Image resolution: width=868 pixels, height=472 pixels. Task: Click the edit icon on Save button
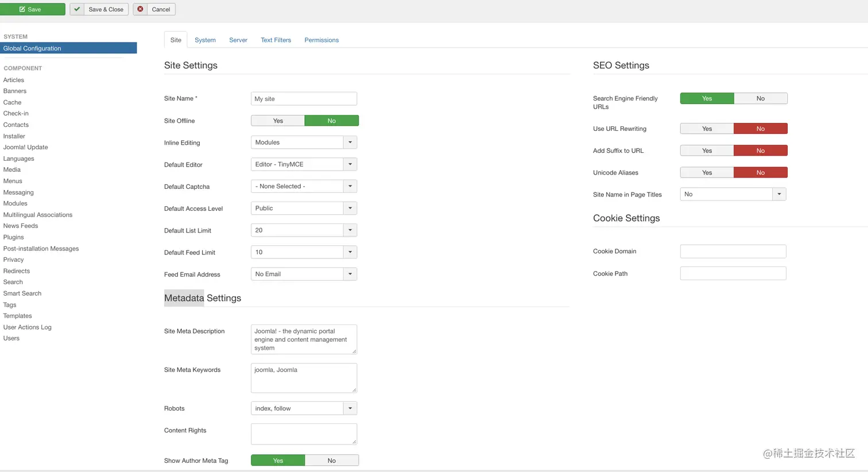(x=22, y=9)
